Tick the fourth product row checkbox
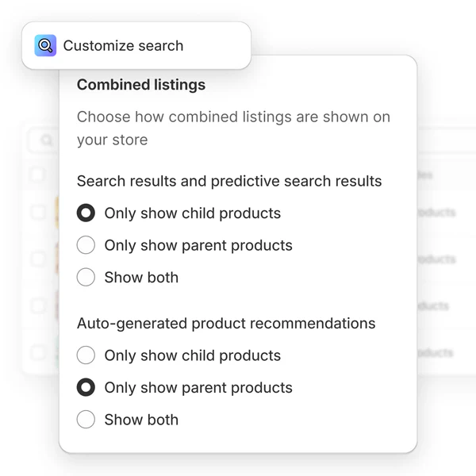 click(37, 352)
